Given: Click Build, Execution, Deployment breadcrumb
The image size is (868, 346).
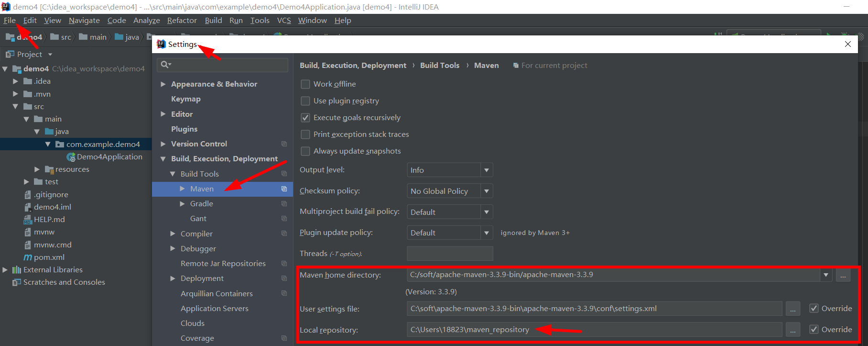Looking at the screenshot, I should click(353, 65).
